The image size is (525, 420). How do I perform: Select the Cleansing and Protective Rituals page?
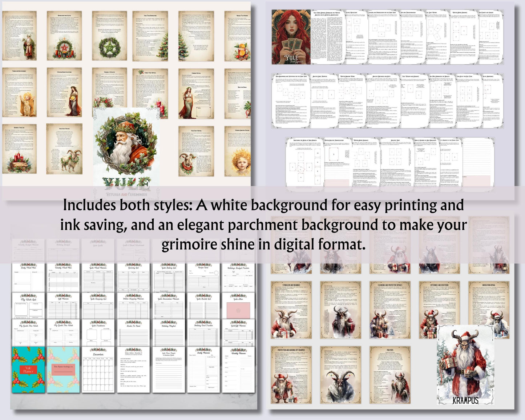pyautogui.click(x=390, y=310)
